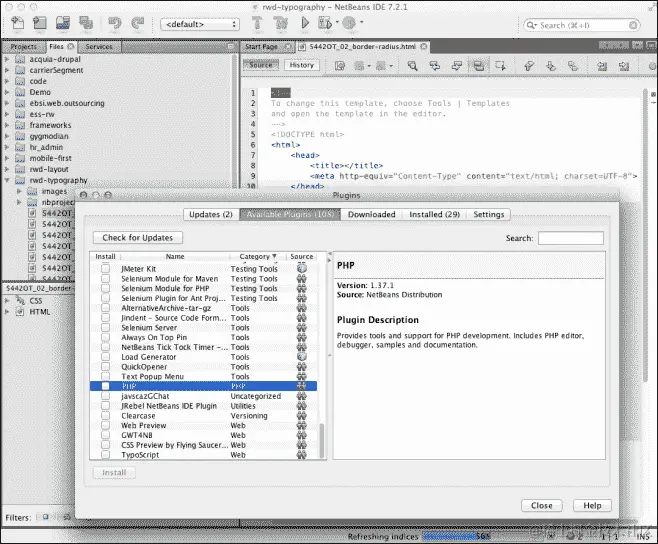This screenshot has height=544, width=658.
Task: Expand the frameworks folder in the Files tree
Action: click(x=7, y=125)
